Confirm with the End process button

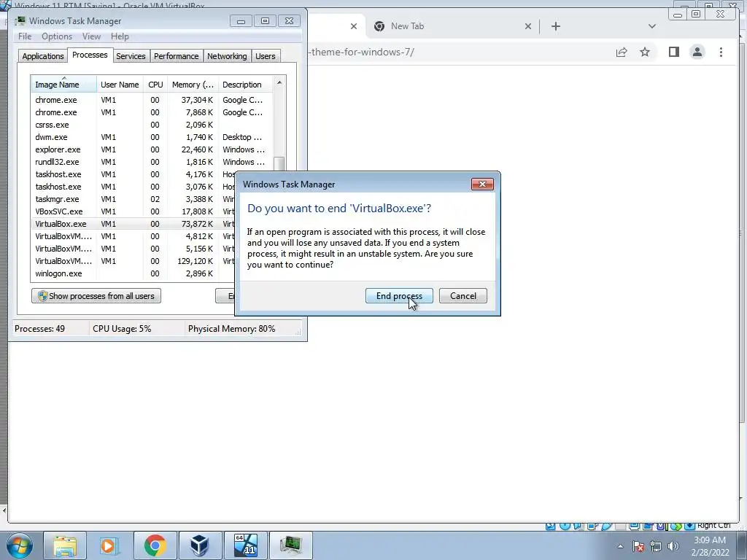[399, 296]
